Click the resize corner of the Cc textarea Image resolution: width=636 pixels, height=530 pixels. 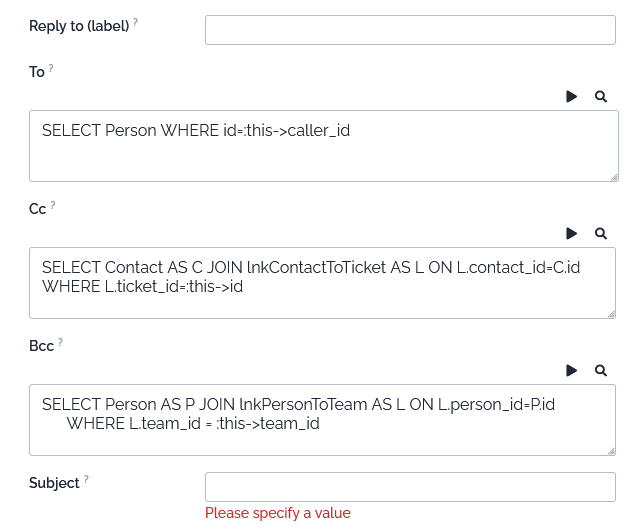[611, 313]
